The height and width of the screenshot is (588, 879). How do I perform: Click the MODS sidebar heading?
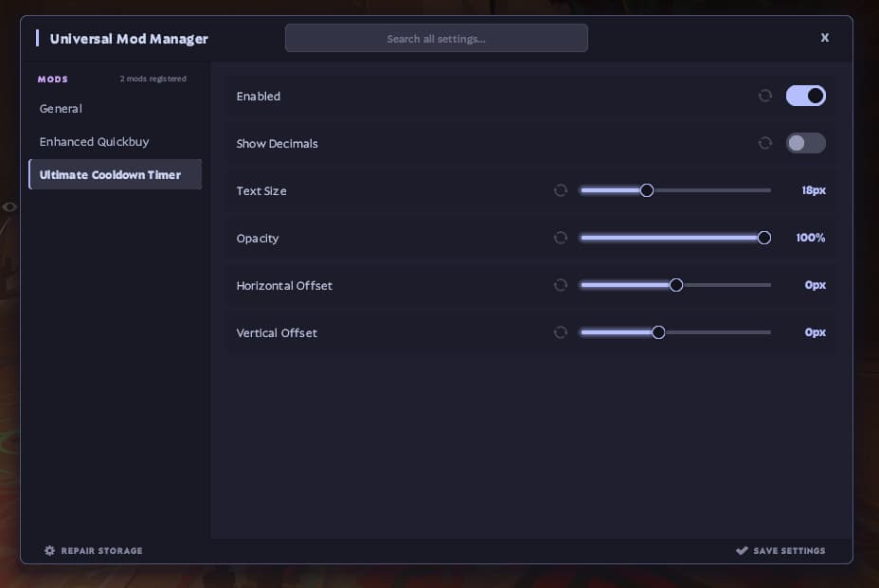(53, 79)
